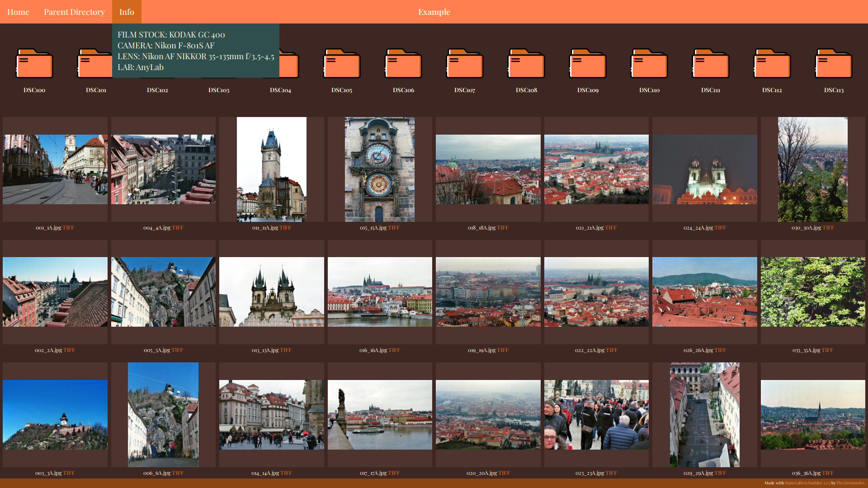
Task: Open TIFF link for 036_36A.jpg
Action: pyautogui.click(x=828, y=473)
